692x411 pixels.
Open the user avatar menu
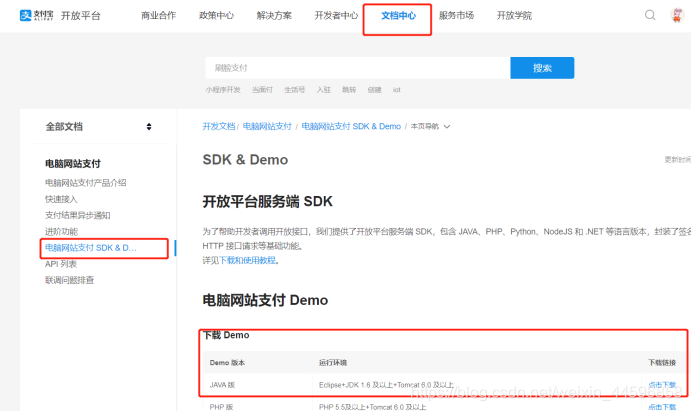click(x=677, y=15)
